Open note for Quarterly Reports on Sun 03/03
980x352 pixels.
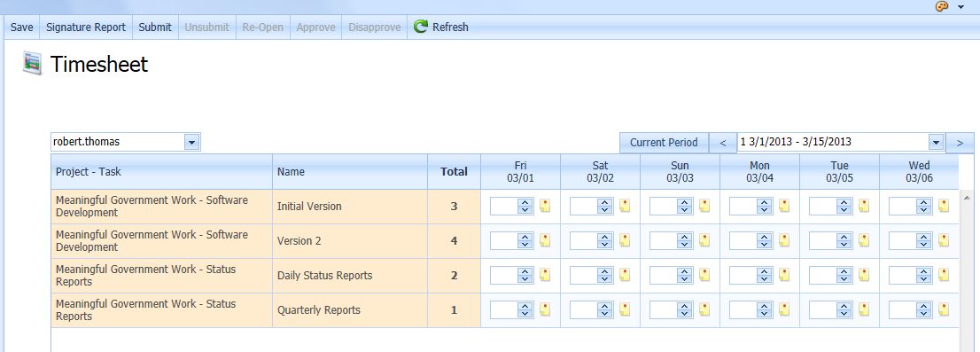click(x=704, y=309)
